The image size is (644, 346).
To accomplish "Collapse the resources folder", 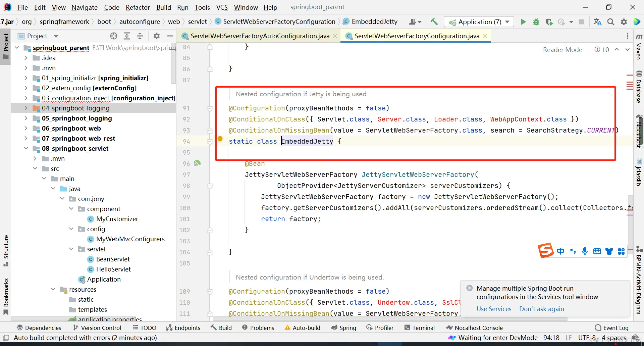I will [x=53, y=289].
